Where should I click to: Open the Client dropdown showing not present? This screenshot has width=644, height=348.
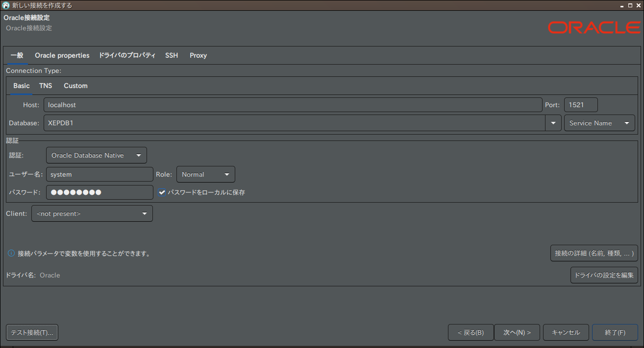click(x=92, y=213)
